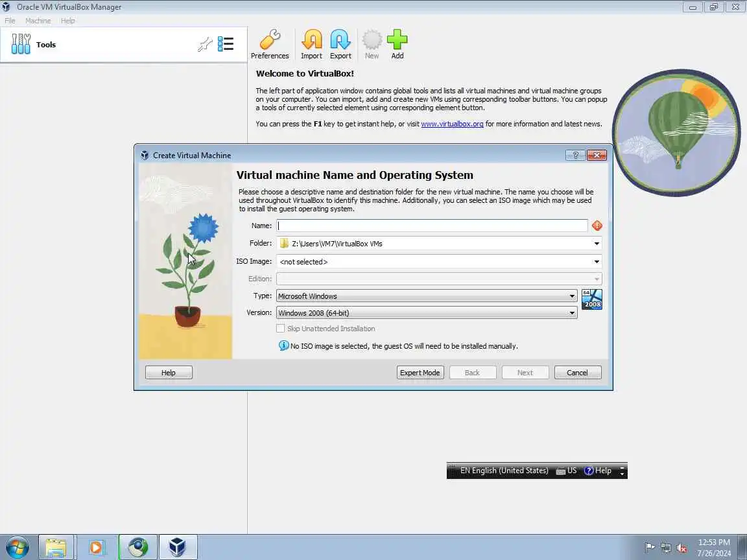Open the disabled Edition dropdown

click(x=597, y=279)
